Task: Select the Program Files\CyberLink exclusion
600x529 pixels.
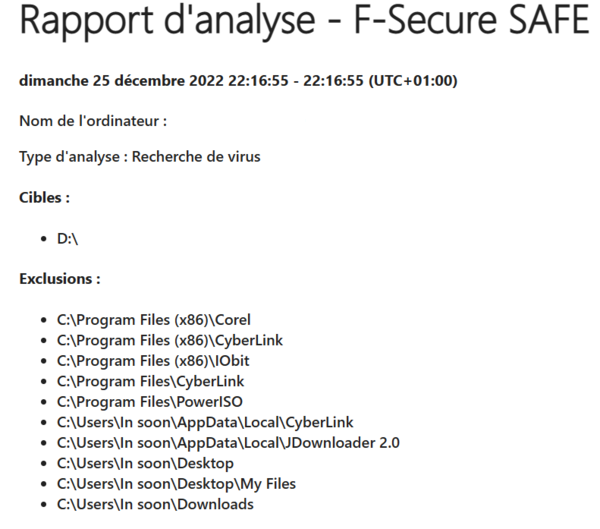Action: [x=150, y=382]
